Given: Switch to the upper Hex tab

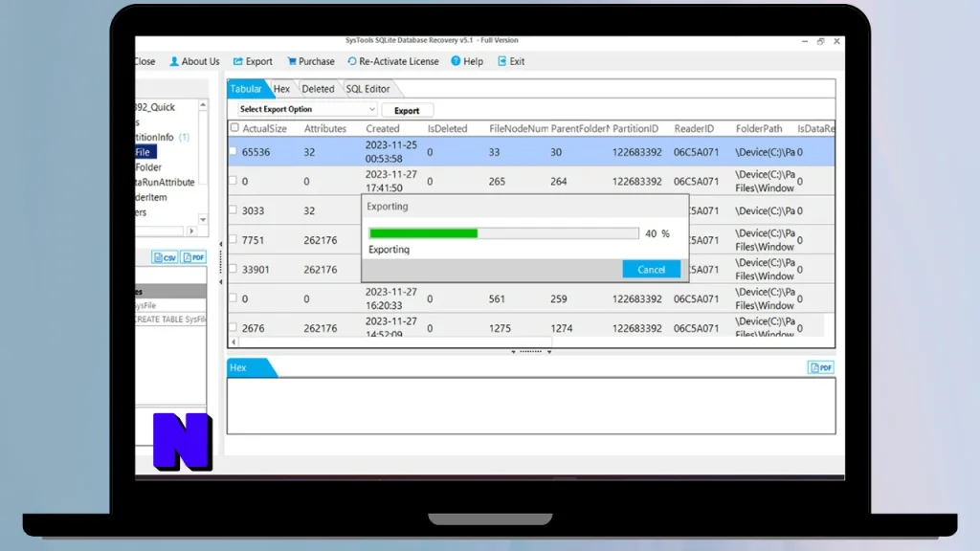Looking at the screenshot, I should 281,89.
